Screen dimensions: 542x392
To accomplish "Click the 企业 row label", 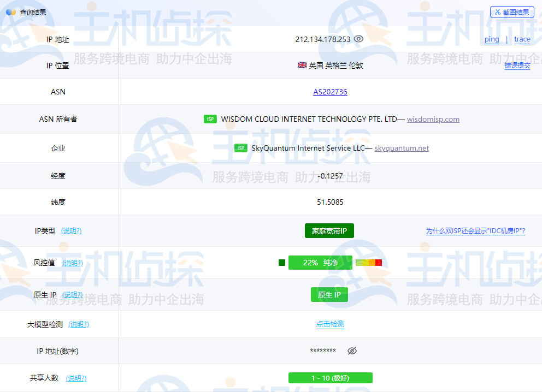I will pos(58,148).
